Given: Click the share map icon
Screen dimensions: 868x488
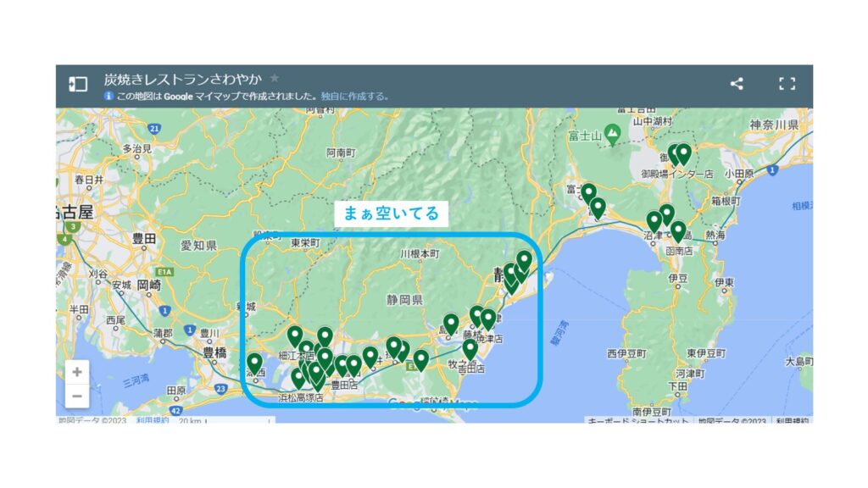Looking at the screenshot, I should pyautogui.click(x=737, y=84).
